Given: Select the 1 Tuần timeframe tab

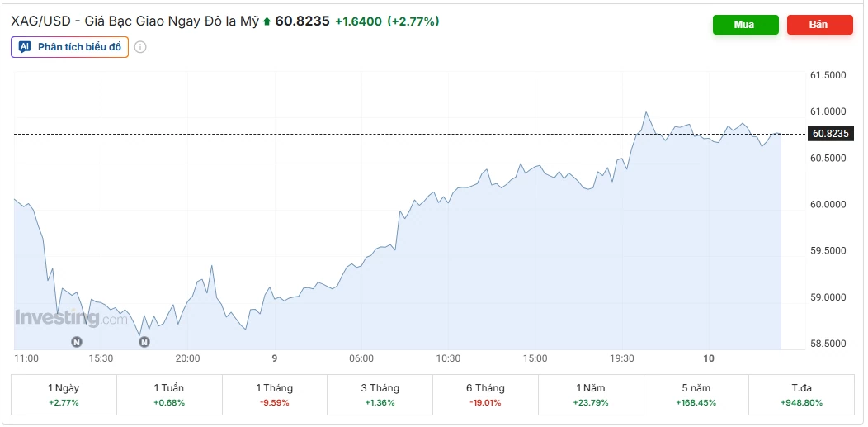Looking at the screenshot, I should (x=169, y=395).
